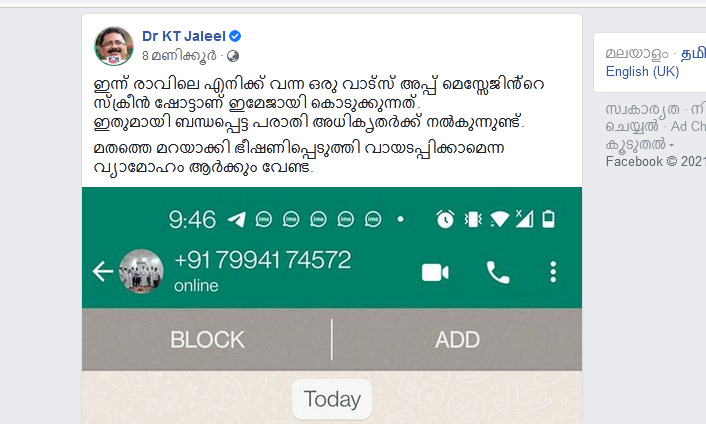Tap the WhatsApp back arrow

[103, 271]
